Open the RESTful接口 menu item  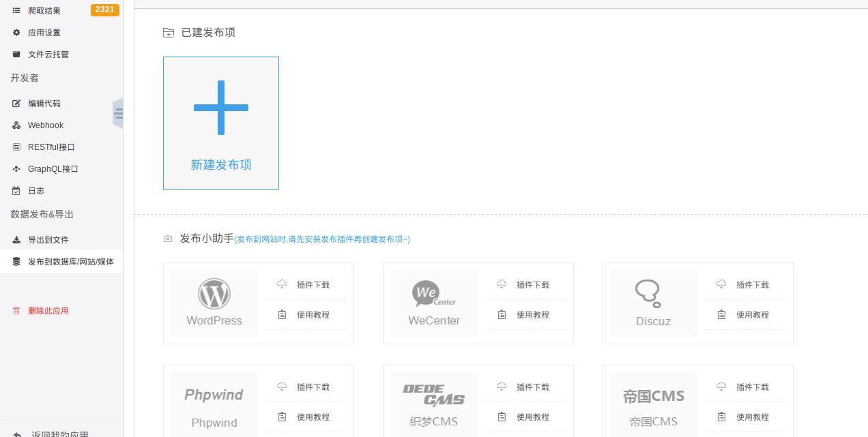tap(51, 147)
